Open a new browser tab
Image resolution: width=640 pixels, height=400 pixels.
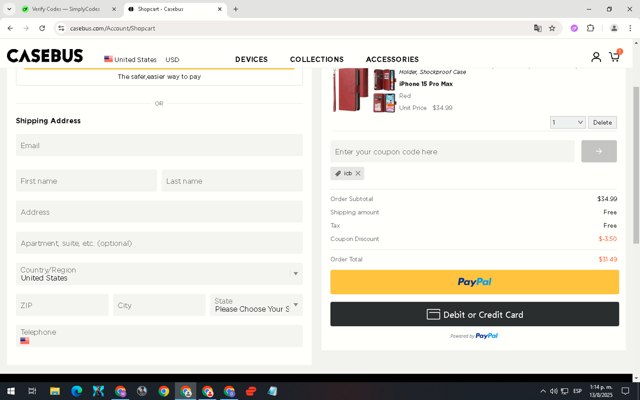236,9
